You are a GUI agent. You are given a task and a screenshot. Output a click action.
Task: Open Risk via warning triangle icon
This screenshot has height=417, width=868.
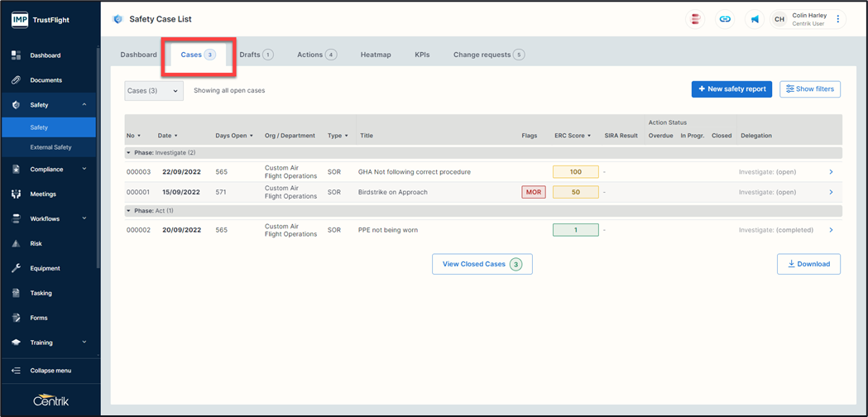click(x=16, y=244)
